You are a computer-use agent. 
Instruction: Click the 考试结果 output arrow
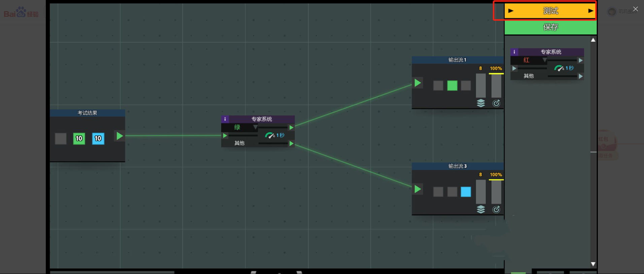click(120, 136)
